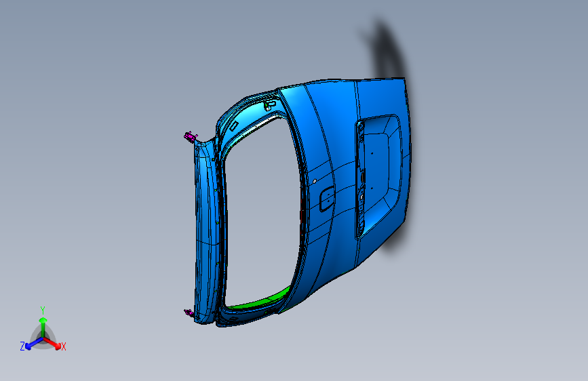Image resolution: width=588 pixels, height=381 pixels.
Task: Click the green Y axis of the triad
Action: [x=43, y=327]
